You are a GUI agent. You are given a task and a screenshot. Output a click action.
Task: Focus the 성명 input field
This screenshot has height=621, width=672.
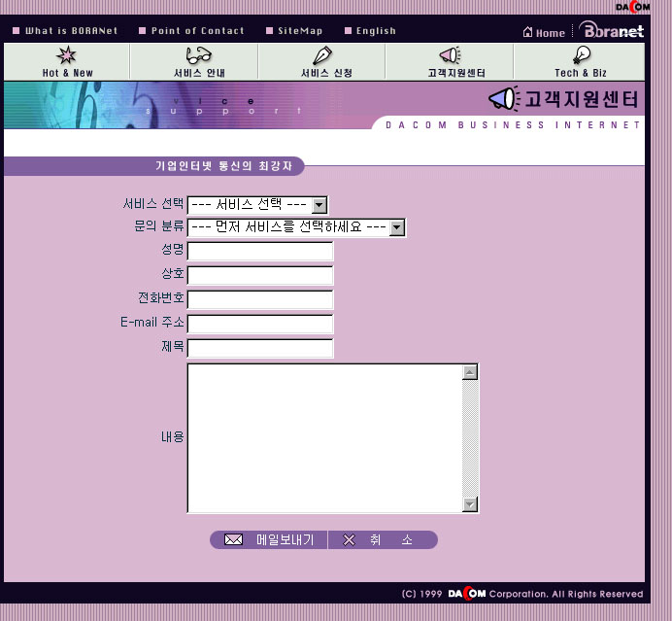coord(260,252)
